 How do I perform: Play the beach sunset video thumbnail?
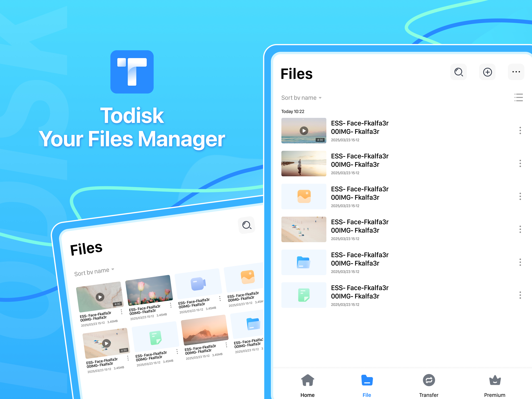pos(304,131)
